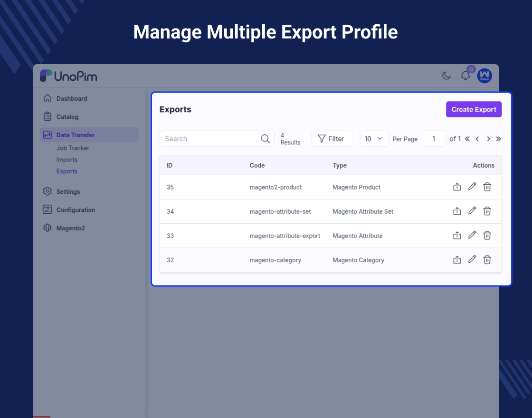
Task: Go to Imports submenu
Action: click(x=67, y=160)
